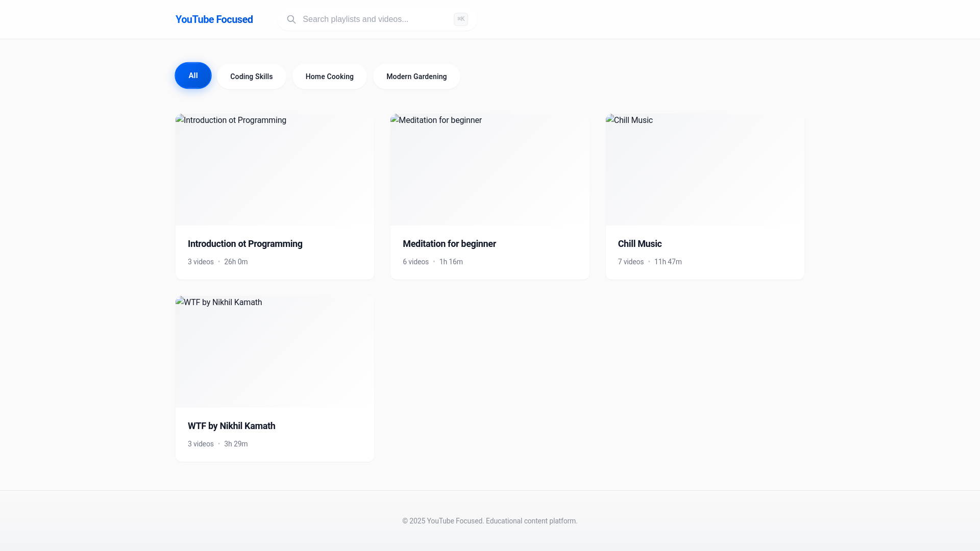This screenshot has height=551, width=980.
Task: Click the '11h 47m' duration text
Action: (668, 262)
